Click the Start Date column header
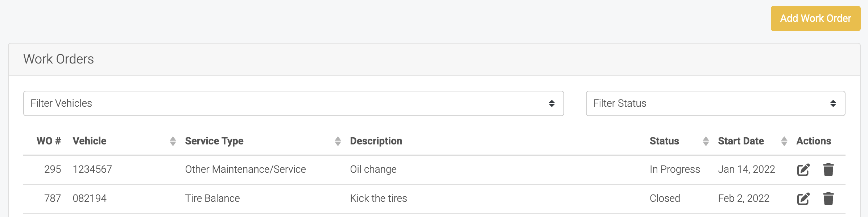The width and height of the screenshot is (868, 217). (x=741, y=141)
